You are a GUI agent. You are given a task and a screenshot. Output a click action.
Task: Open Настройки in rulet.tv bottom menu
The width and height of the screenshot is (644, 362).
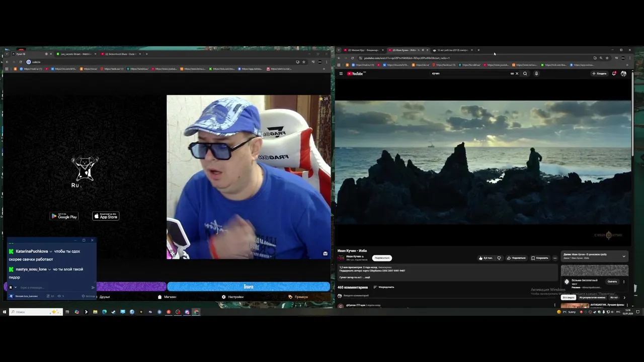[x=232, y=297]
